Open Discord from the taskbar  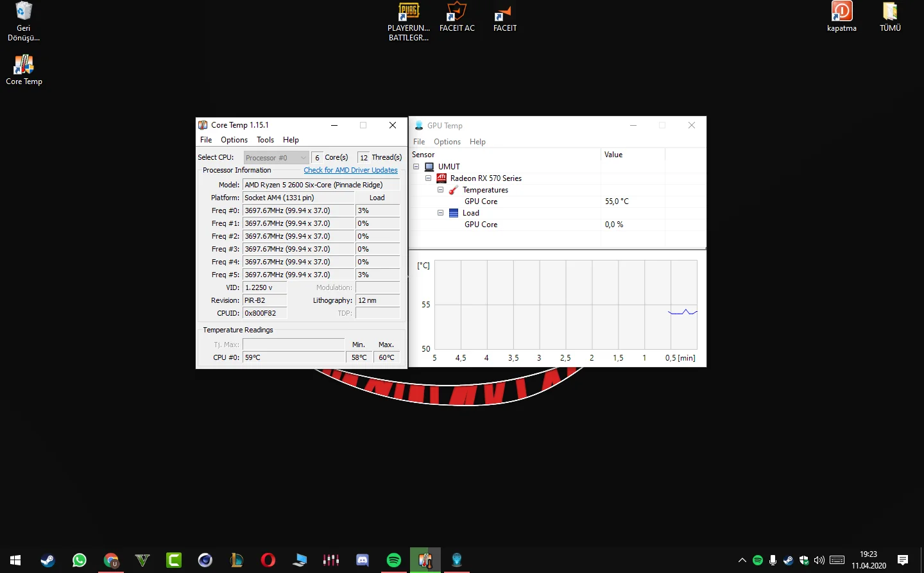click(363, 560)
